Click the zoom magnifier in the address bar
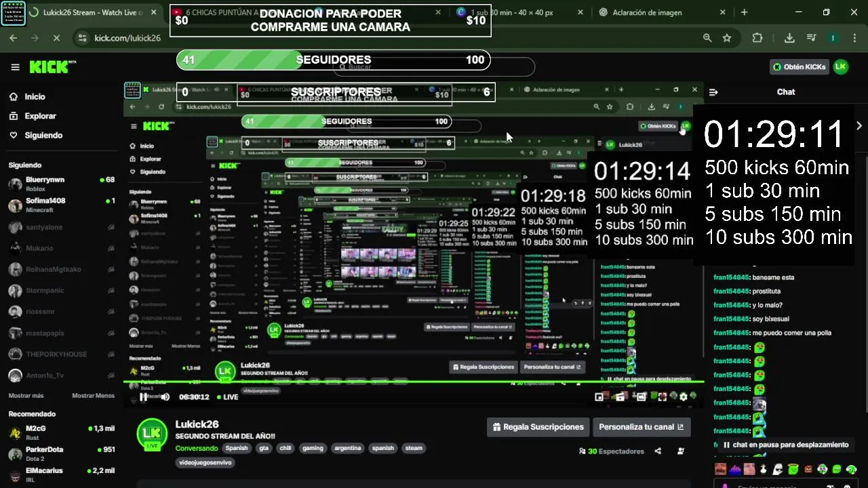The width and height of the screenshot is (868, 488). click(707, 38)
